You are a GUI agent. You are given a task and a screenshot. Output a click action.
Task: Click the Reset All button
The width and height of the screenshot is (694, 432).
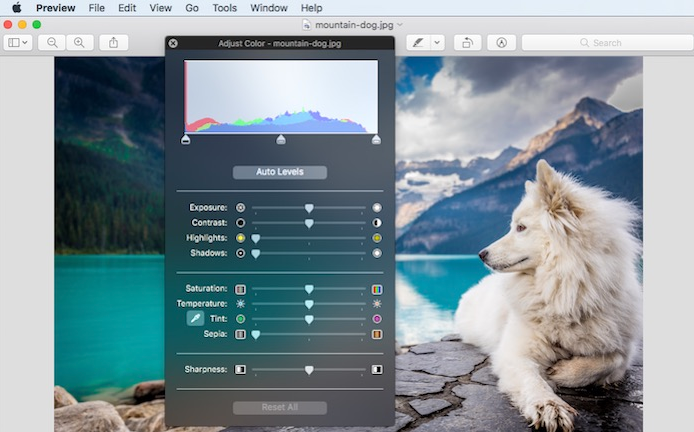[x=280, y=408]
